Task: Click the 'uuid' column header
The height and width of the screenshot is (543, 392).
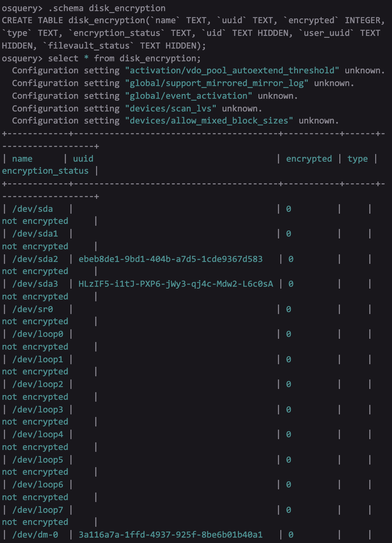Action: [83, 159]
